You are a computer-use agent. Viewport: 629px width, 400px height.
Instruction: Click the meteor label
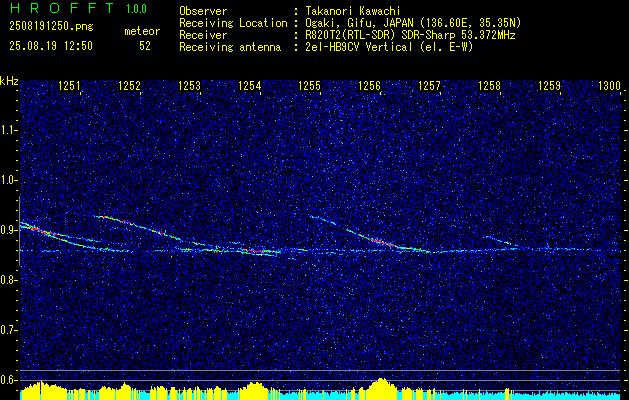(x=142, y=31)
